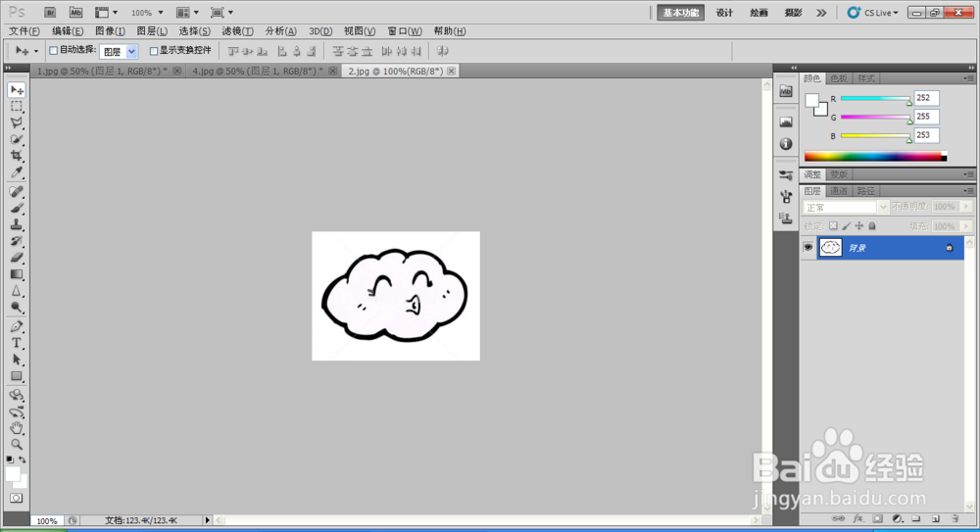Open the 图像(I) menu
The image size is (980, 532).
click(x=110, y=31)
